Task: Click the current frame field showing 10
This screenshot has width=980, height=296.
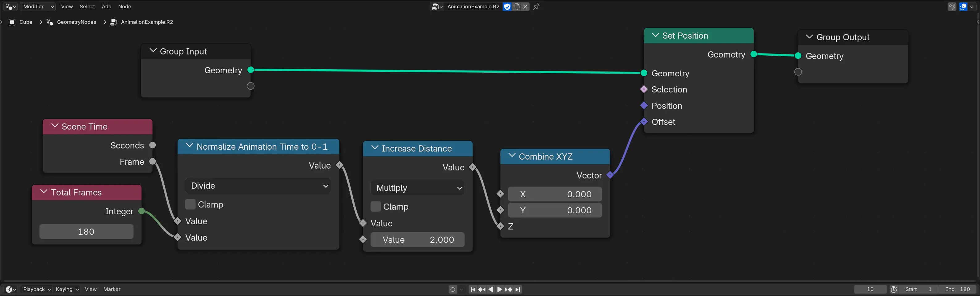Action: (870, 290)
